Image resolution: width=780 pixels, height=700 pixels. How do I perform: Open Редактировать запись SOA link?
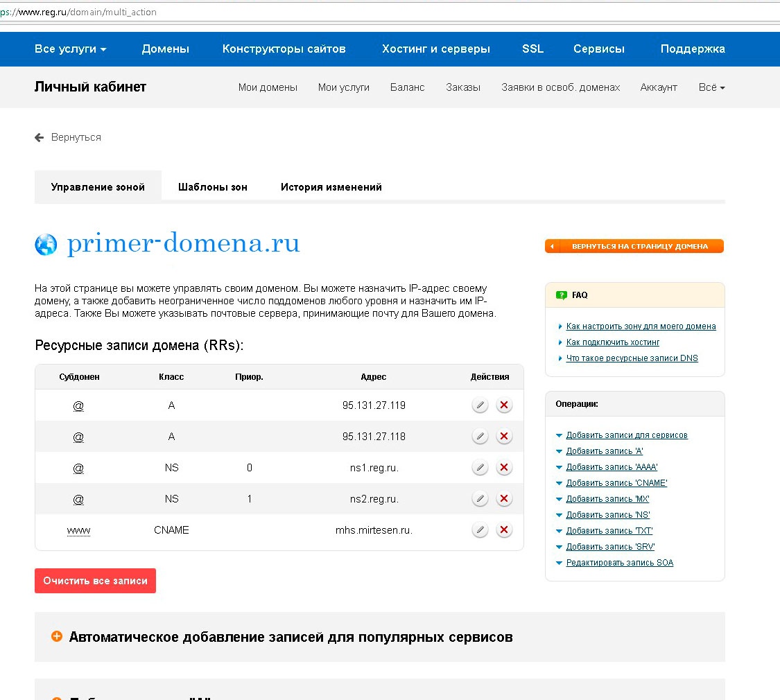pyautogui.click(x=620, y=562)
